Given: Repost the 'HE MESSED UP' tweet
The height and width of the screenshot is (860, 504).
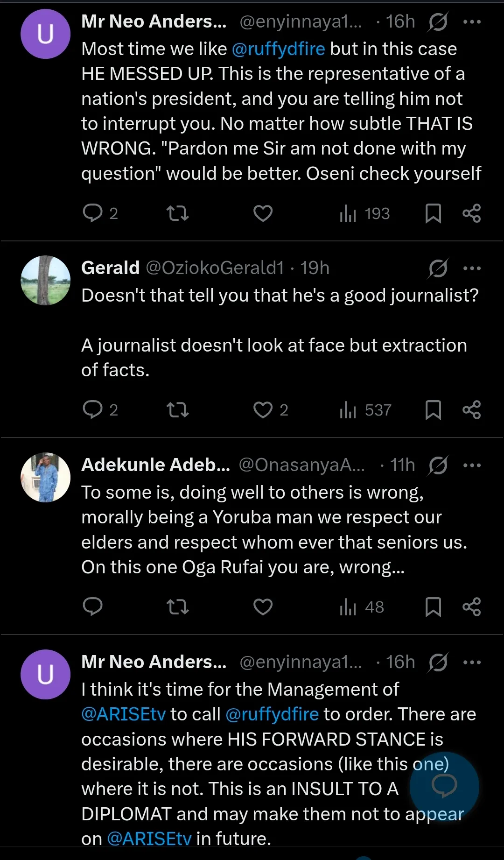Looking at the screenshot, I should [177, 213].
